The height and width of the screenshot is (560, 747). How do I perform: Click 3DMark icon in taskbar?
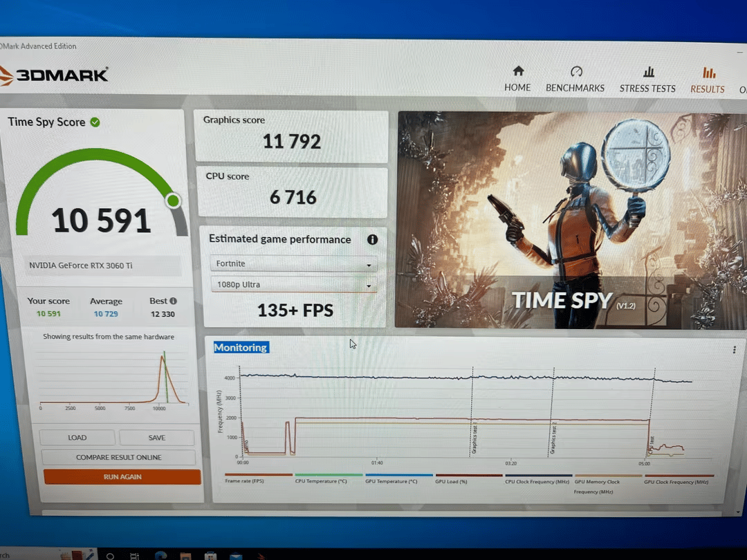pos(261,556)
